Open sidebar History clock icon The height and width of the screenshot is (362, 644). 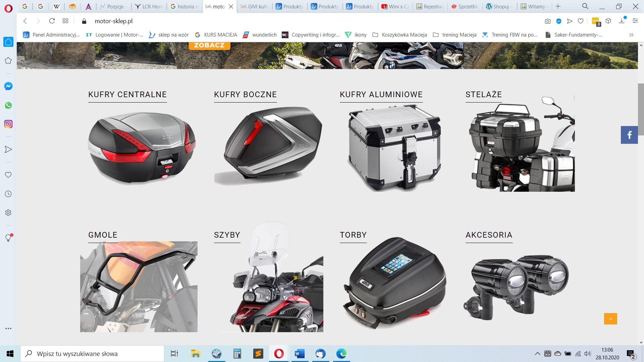point(8,194)
